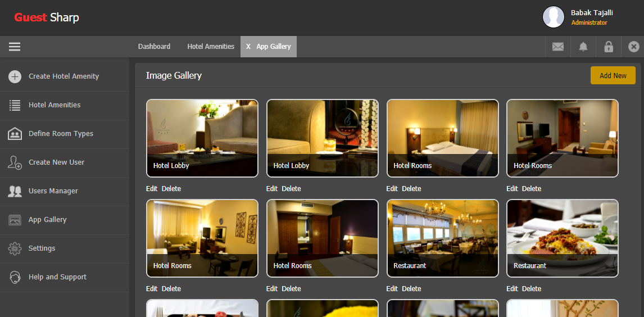The width and height of the screenshot is (644, 317).
Task: Delete the Hotel Rooms image with dark wardrobe
Action: [291, 289]
